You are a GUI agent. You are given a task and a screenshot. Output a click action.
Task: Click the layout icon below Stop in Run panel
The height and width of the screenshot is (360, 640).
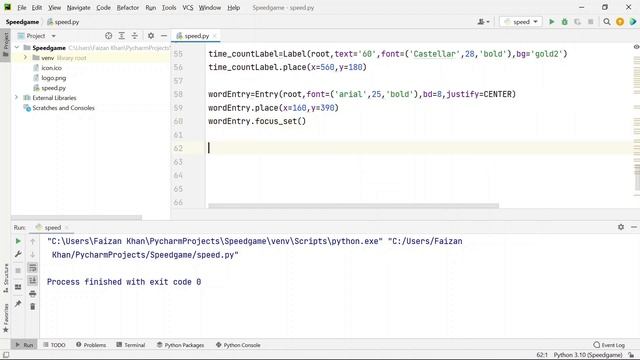18,287
